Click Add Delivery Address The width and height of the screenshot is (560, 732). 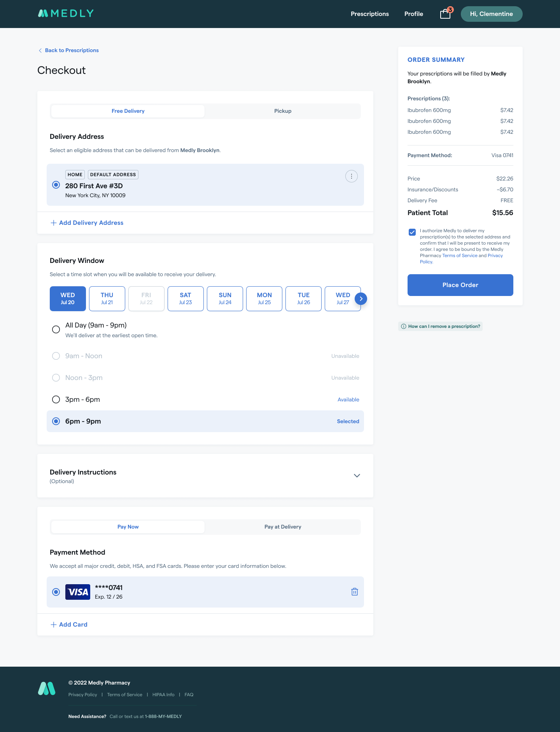[86, 222]
